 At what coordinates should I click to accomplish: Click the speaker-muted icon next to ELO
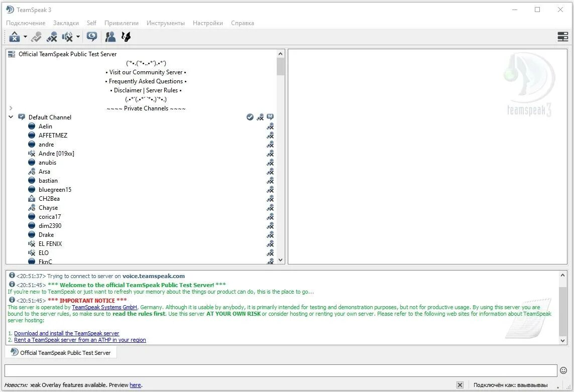pos(32,252)
